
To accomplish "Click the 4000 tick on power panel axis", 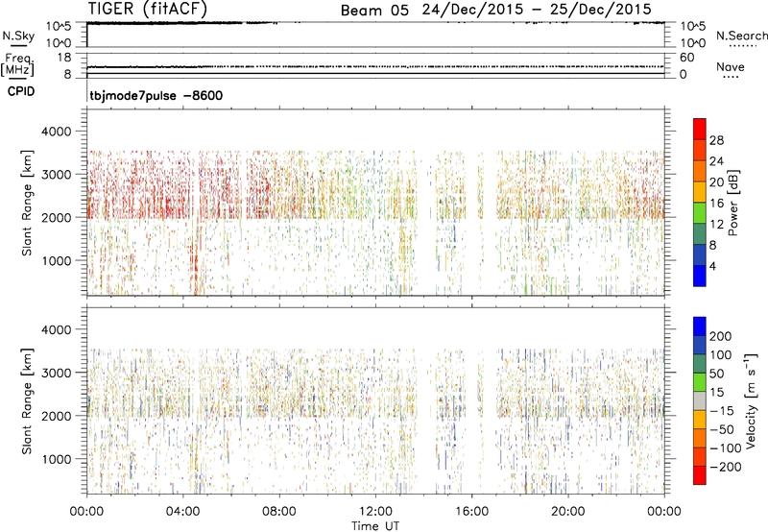I will click(57, 132).
